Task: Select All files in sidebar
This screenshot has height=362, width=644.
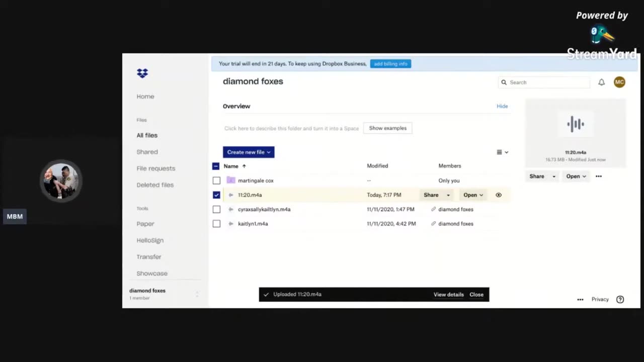Action: coord(147,135)
